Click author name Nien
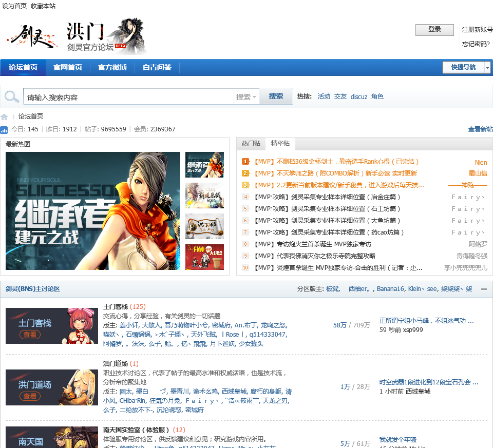493x448 pixels. [481, 163]
